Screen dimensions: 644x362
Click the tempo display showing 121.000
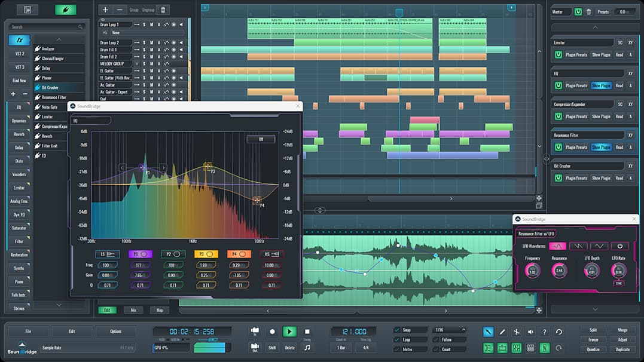[355, 330]
